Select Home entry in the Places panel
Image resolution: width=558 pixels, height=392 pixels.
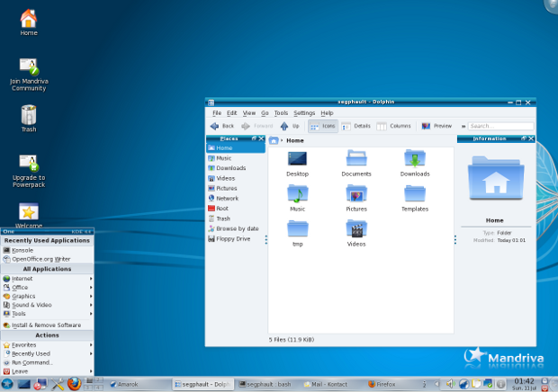click(x=235, y=147)
